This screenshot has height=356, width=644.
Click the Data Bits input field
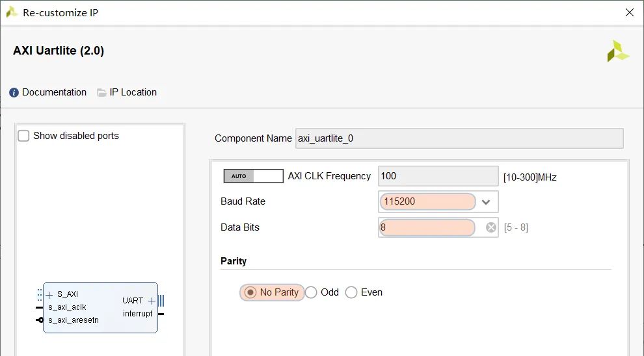pos(427,227)
